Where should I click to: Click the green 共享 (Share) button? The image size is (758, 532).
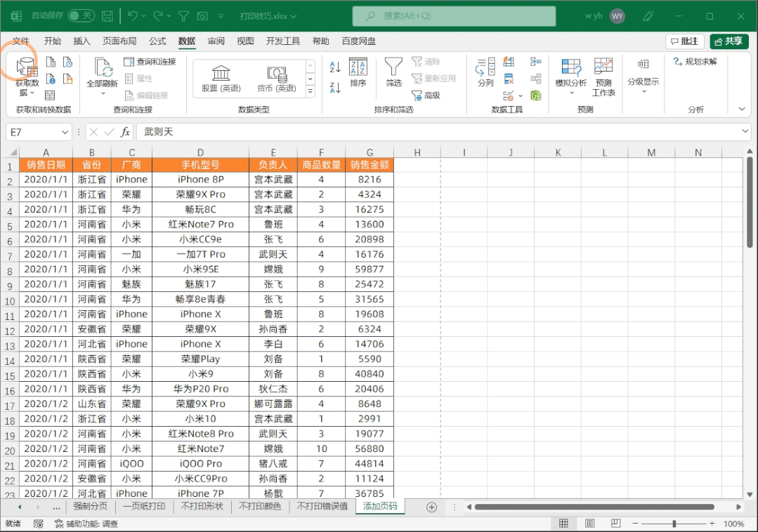coord(729,41)
